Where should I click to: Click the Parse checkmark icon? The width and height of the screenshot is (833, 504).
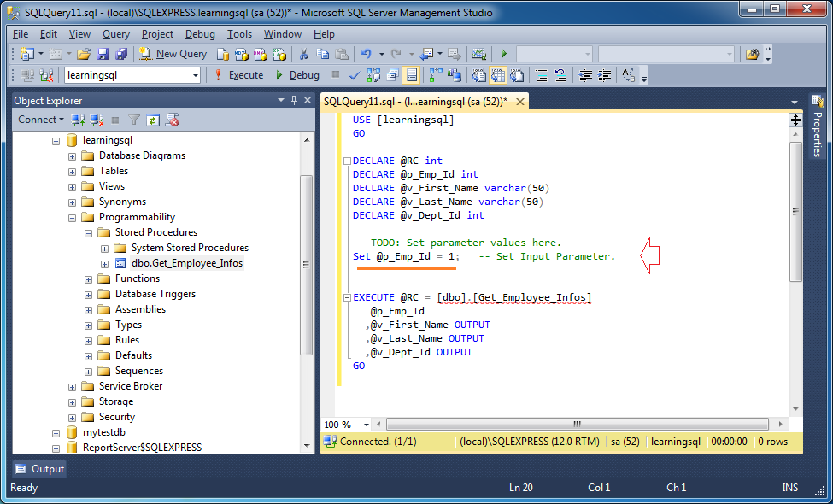pos(355,75)
